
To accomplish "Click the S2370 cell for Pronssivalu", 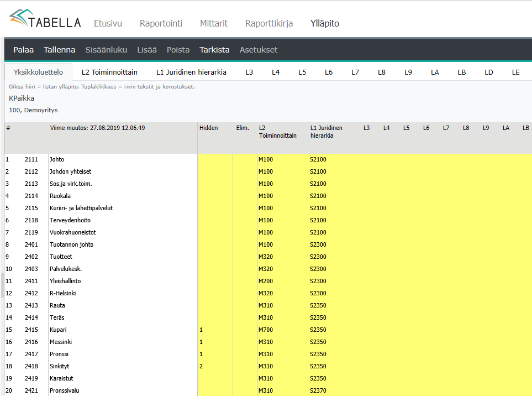I will [318, 390].
